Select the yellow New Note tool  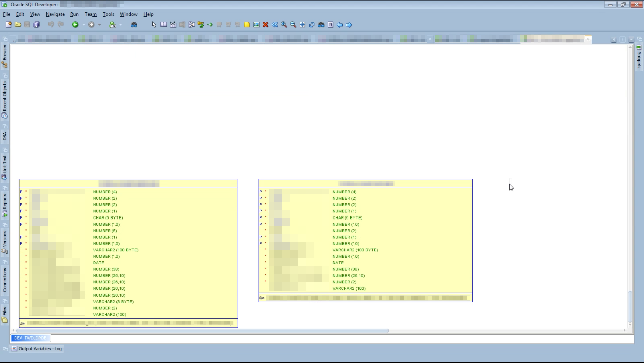(x=247, y=24)
